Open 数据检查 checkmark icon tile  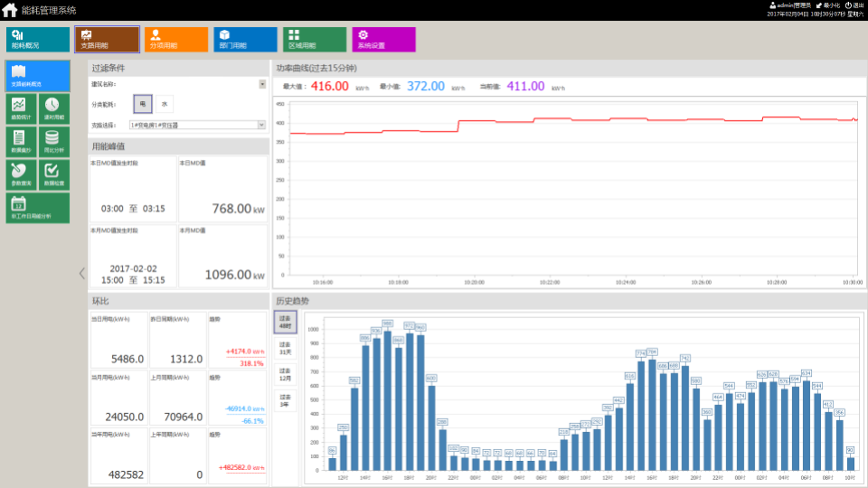coord(53,174)
